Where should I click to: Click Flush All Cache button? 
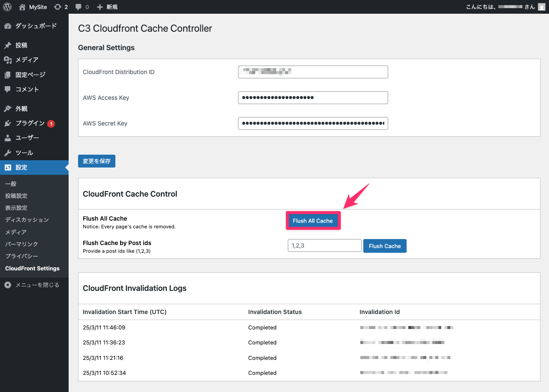[313, 221]
